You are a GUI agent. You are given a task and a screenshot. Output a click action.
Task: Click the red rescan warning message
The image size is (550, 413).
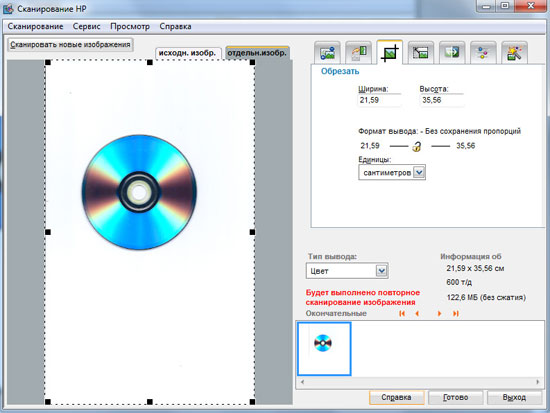tap(363, 297)
